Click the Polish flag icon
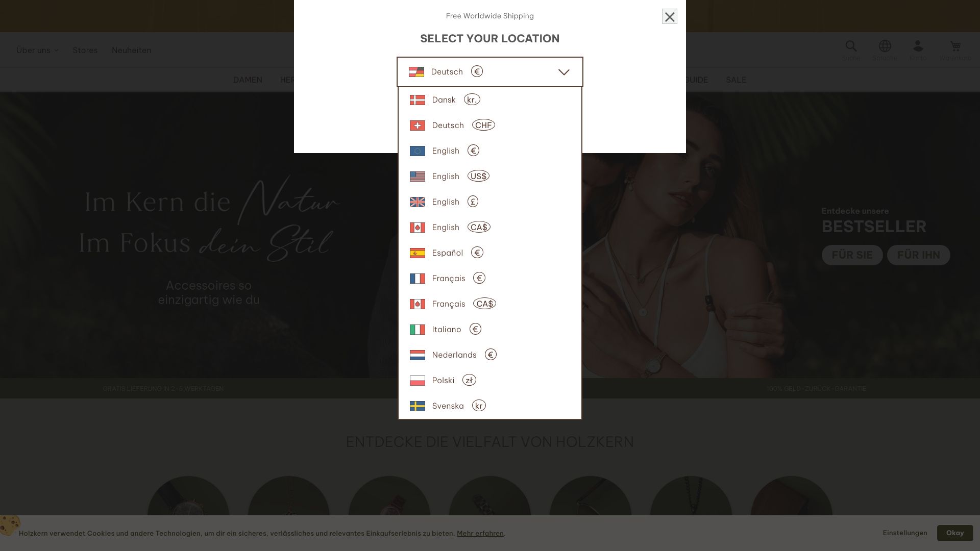 click(417, 381)
